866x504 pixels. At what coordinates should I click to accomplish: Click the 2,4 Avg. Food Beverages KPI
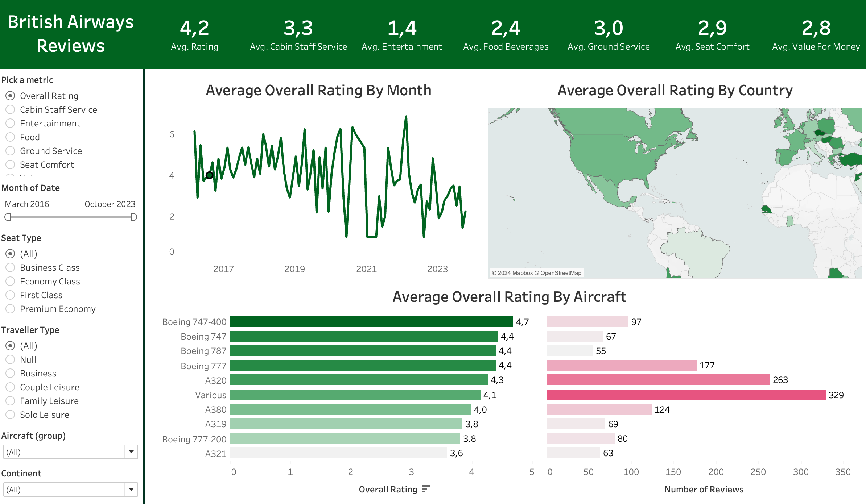pyautogui.click(x=506, y=35)
